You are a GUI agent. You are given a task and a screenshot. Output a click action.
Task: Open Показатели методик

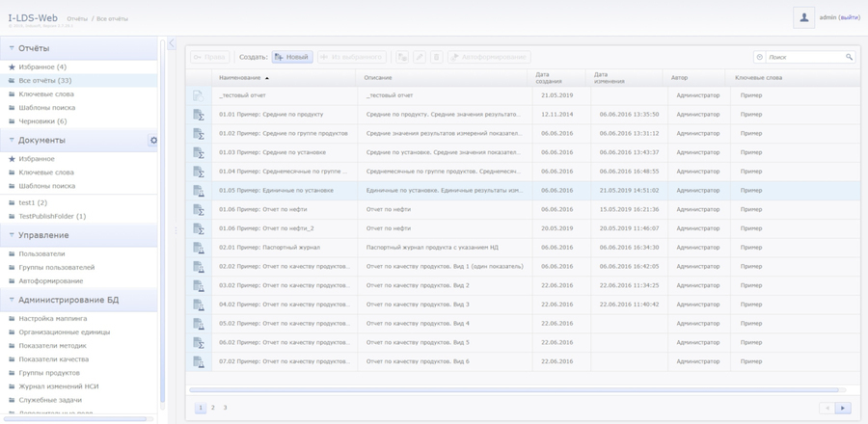53,346
